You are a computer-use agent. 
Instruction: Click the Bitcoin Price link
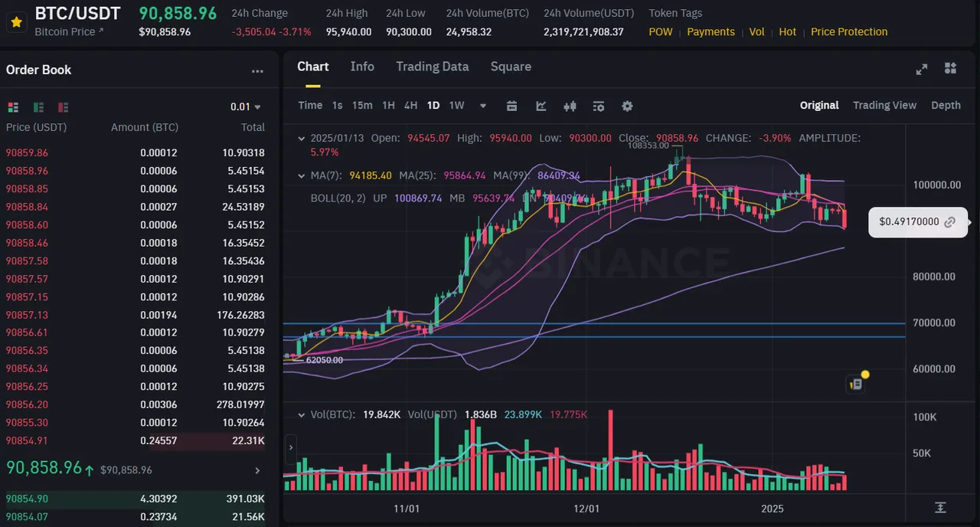69,32
